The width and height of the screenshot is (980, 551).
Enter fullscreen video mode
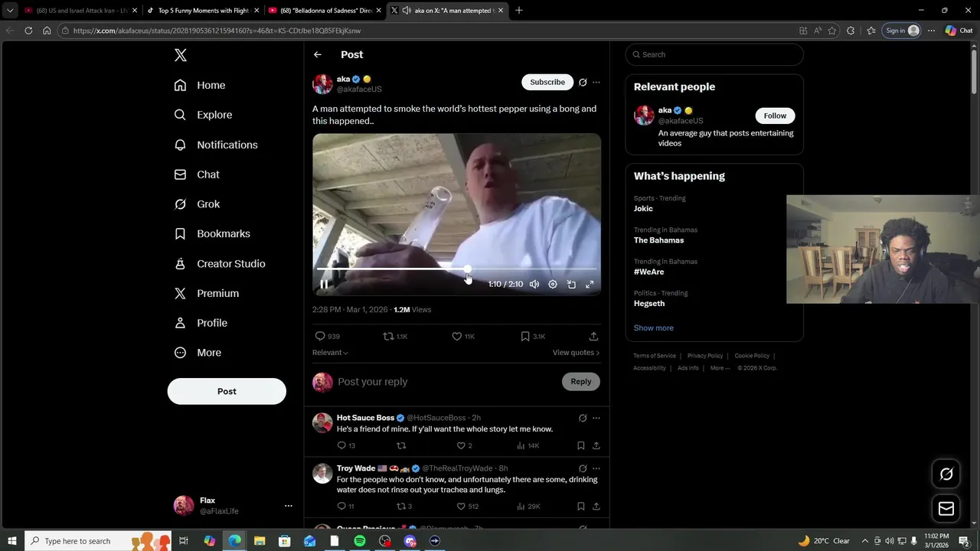(x=590, y=284)
